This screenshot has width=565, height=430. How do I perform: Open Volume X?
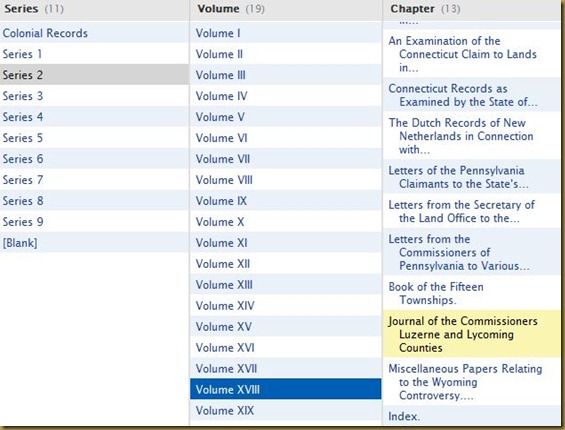point(285,221)
